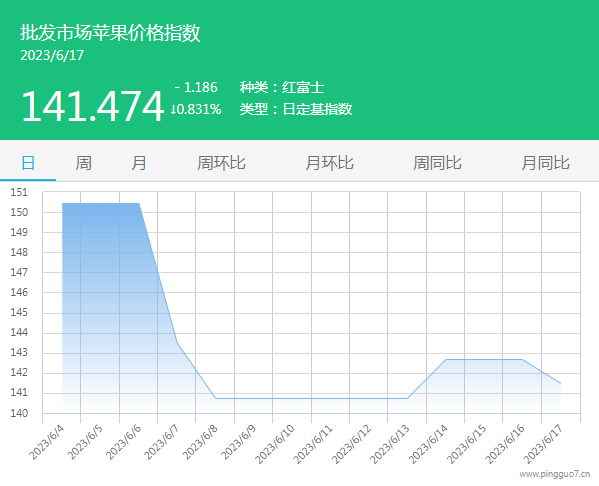Open the 周同比 tab
The image size is (599, 486).
click(437, 163)
